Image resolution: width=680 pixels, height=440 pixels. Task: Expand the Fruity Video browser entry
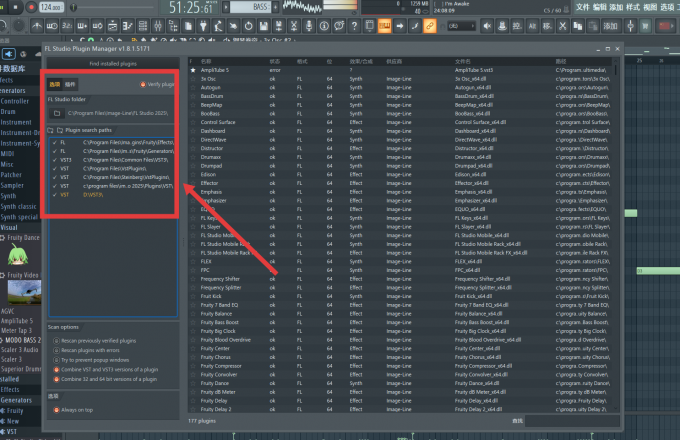21,275
